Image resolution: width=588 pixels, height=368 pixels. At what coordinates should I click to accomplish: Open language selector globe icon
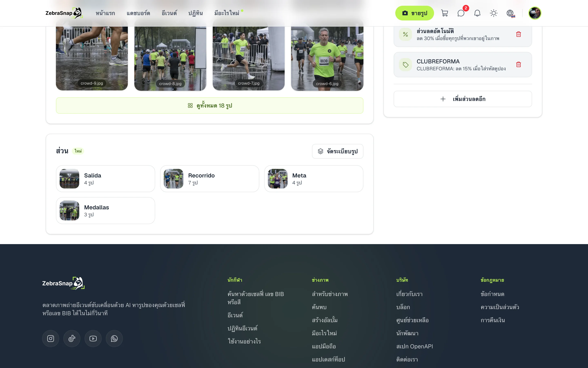510,13
